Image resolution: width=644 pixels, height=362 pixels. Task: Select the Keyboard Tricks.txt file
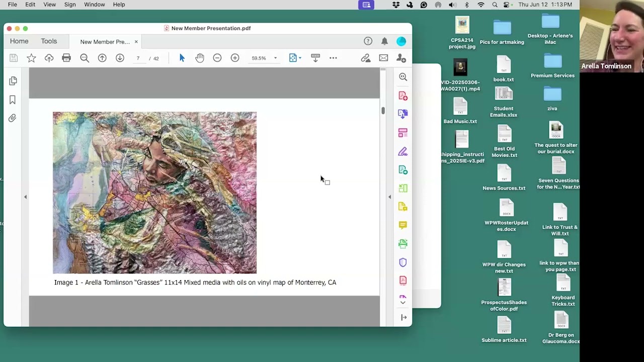pos(563,290)
